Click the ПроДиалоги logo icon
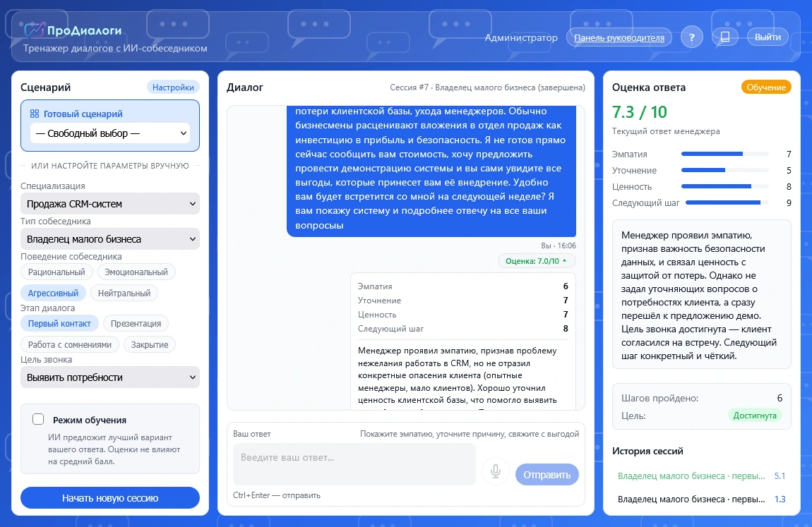This screenshot has height=527, width=812. pos(34,30)
